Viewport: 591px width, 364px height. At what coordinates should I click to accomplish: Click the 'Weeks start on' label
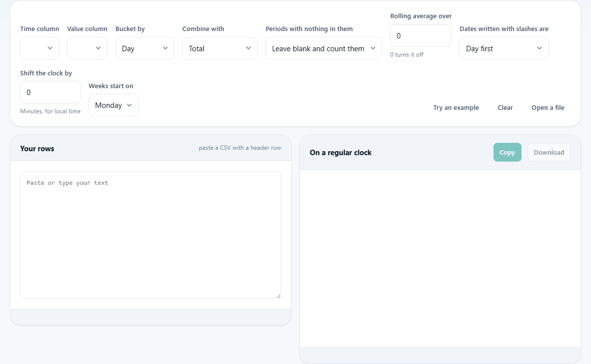coord(111,86)
